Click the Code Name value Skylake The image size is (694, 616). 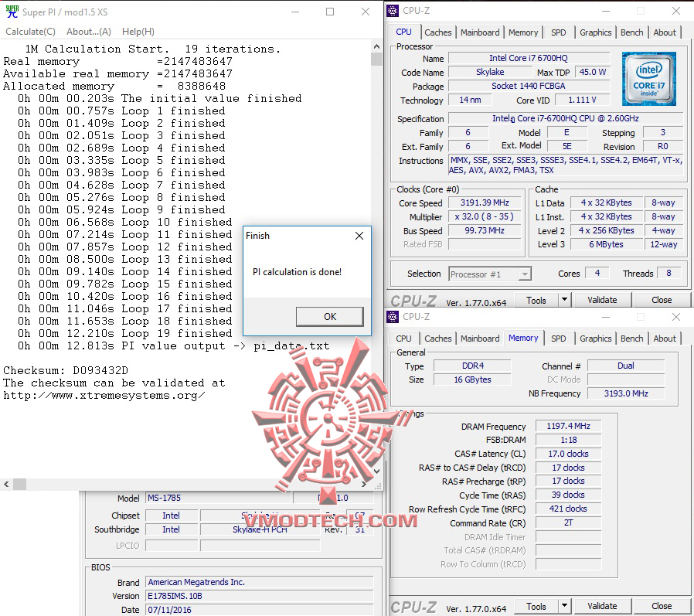tap(490, 72)
